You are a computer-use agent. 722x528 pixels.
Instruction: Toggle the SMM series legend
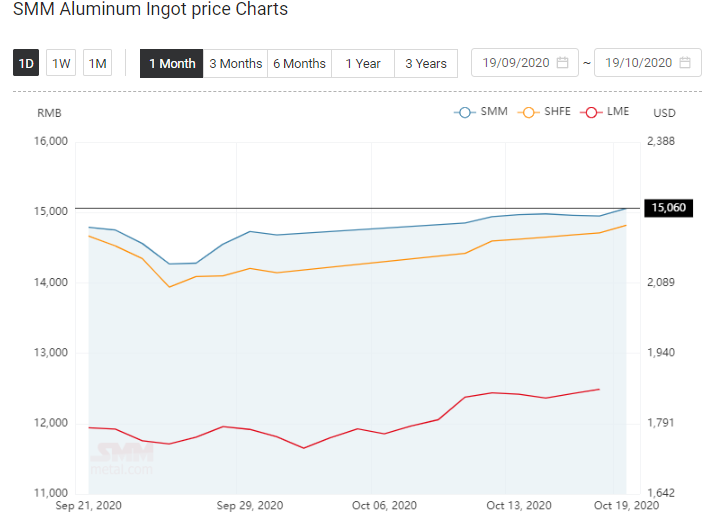coord(481,112)
